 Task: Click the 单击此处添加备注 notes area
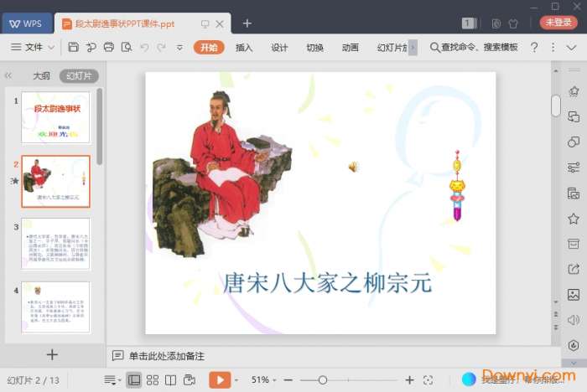(x=167, y=356)
